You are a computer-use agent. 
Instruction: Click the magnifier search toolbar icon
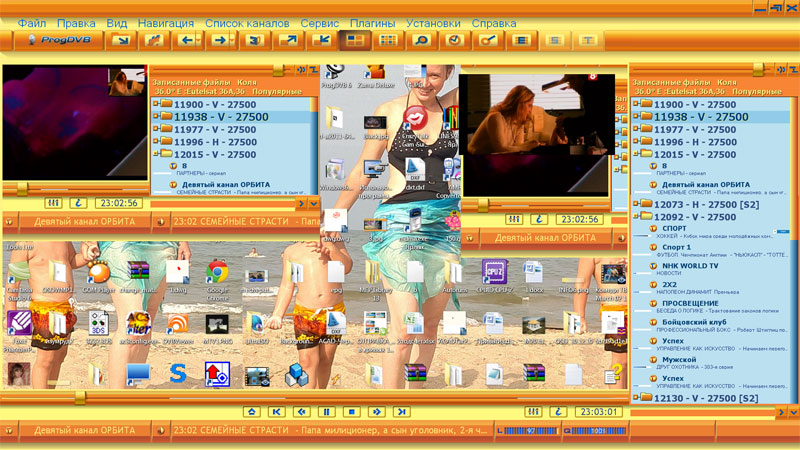coord(422,40)
